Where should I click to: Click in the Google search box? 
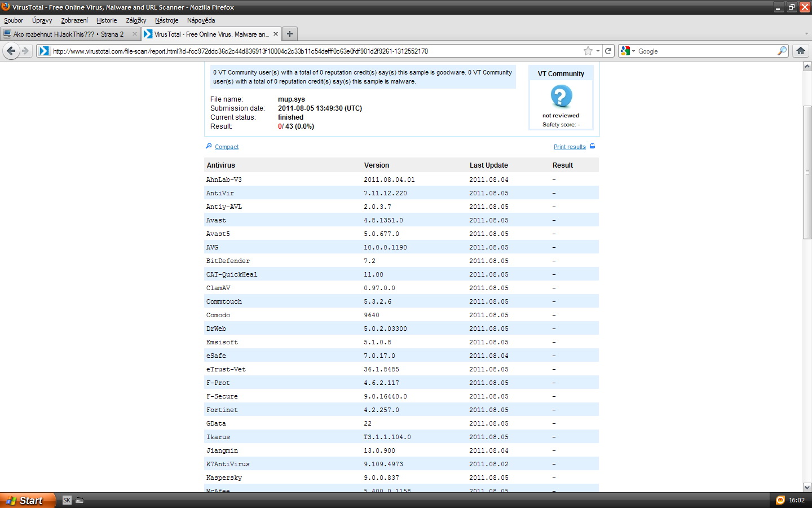coord(706,51)
